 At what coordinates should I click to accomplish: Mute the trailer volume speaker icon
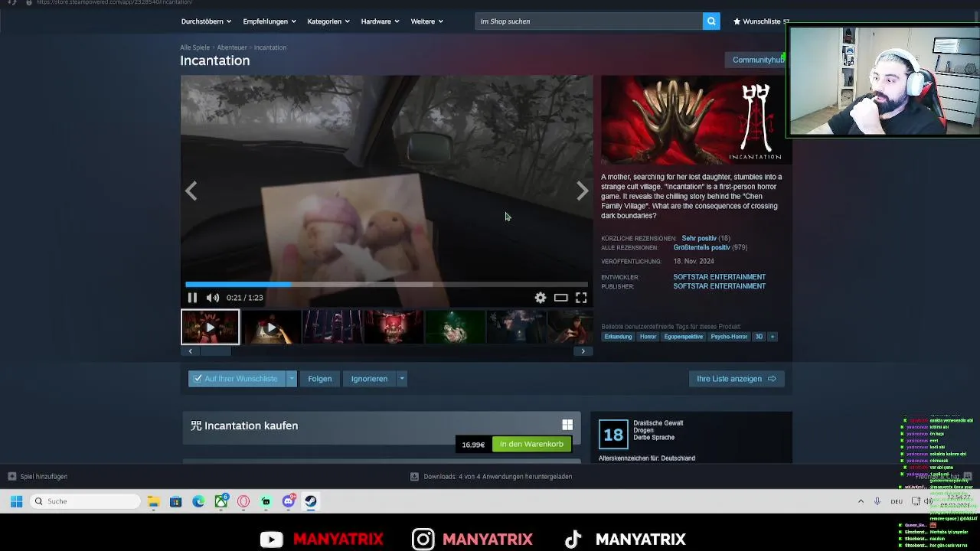213,298
